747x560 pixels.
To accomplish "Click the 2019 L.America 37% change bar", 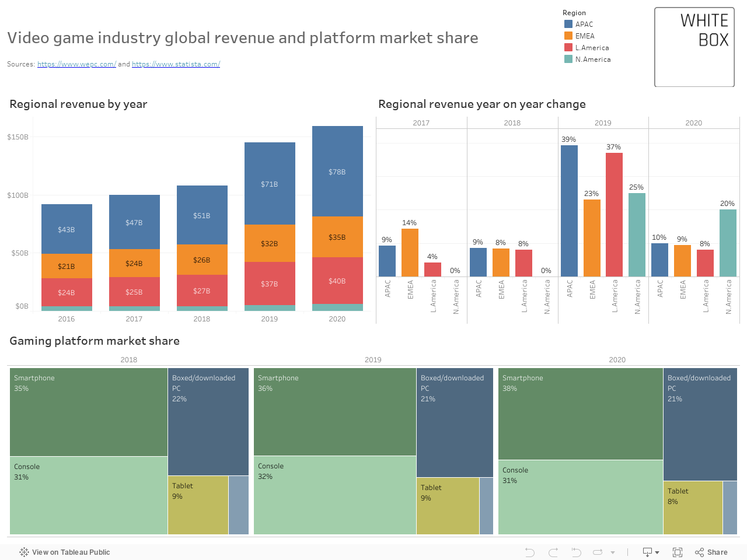I will [615, 215].
